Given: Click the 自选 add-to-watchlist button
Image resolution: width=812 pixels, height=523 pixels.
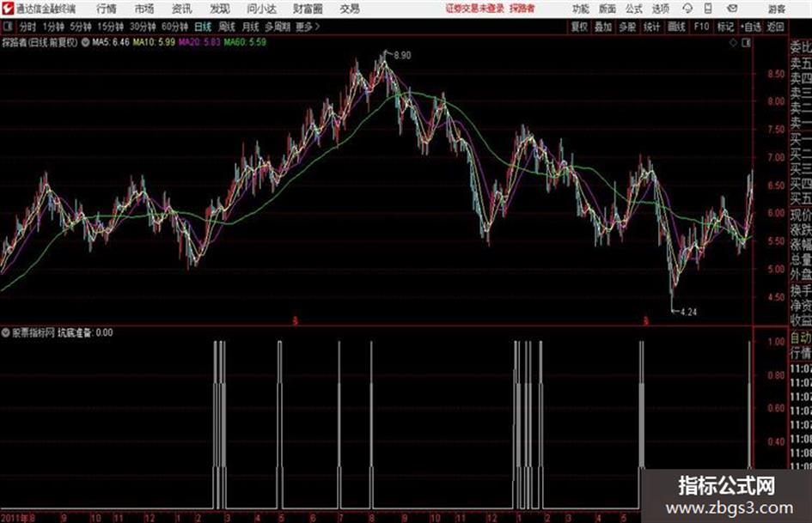Looking at the screenshot, I should (x=751, y=27).
